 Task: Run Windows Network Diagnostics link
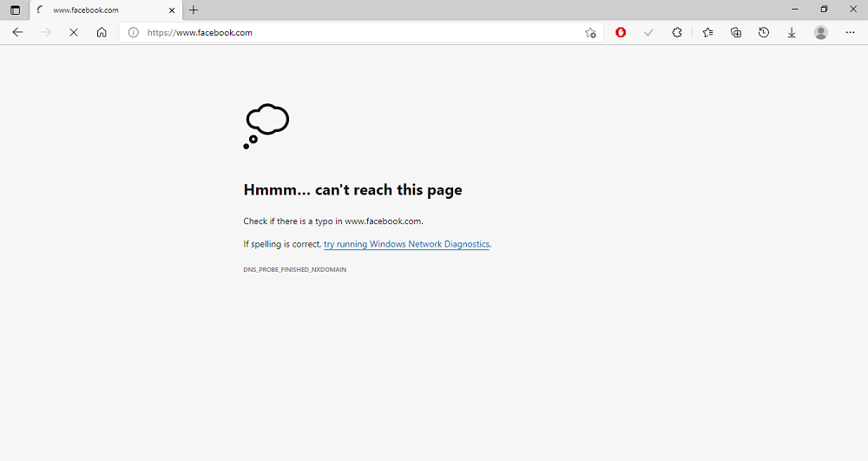pos(406,244)
